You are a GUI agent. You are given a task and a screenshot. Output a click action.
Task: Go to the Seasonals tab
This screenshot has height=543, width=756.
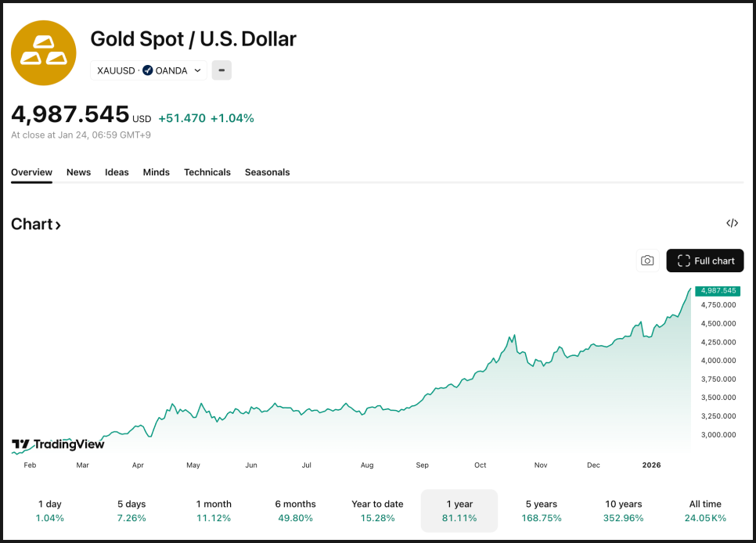coord(267,172)
